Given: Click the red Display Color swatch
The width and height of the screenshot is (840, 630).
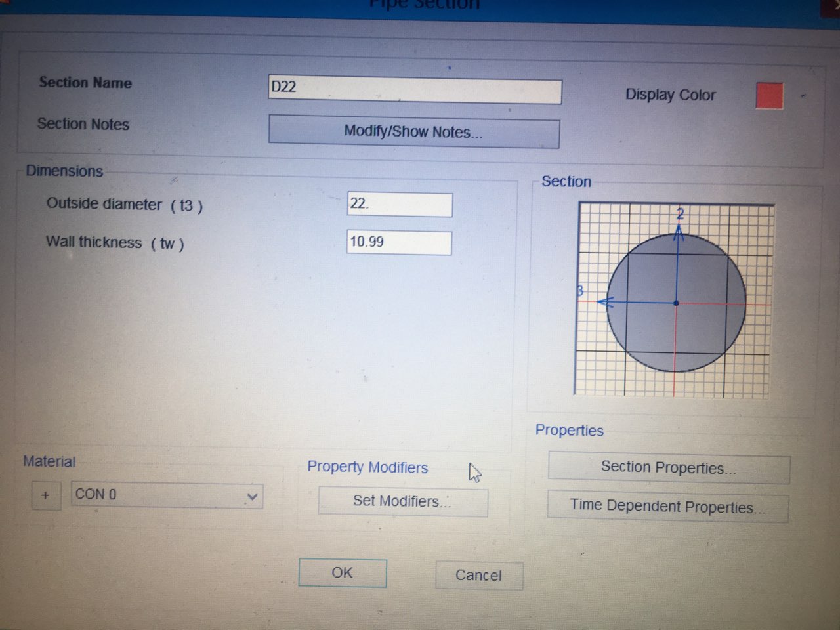Looking at the screenshot, I should (x=769, y=95).
